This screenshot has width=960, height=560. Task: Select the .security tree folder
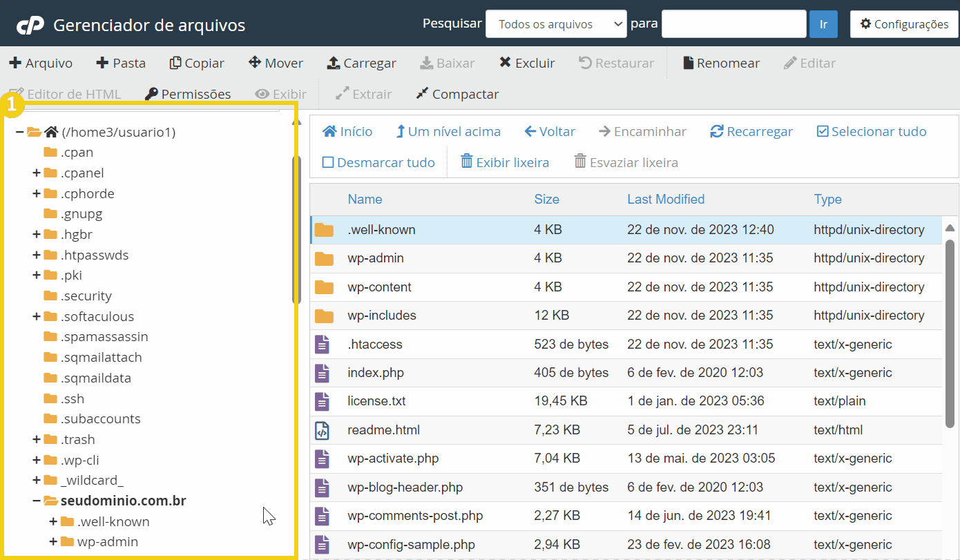tap(77, 296)
